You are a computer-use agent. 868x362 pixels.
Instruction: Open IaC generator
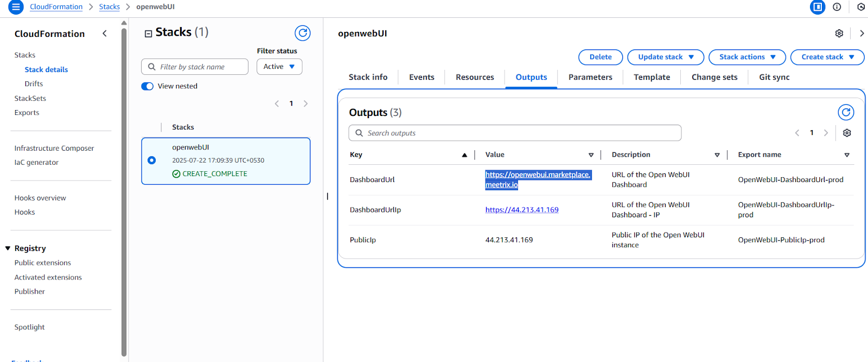[36, 163]
